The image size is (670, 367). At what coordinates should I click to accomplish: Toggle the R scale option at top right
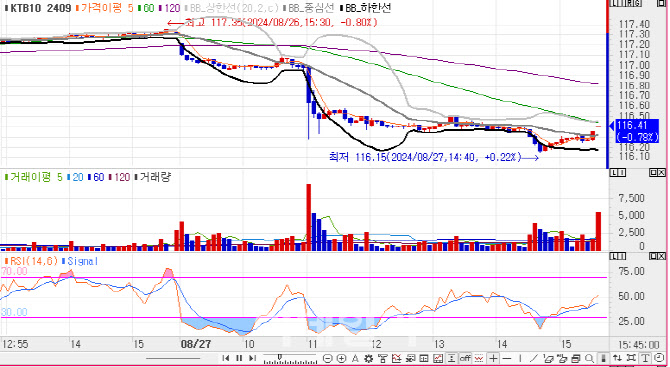[629, 3]
